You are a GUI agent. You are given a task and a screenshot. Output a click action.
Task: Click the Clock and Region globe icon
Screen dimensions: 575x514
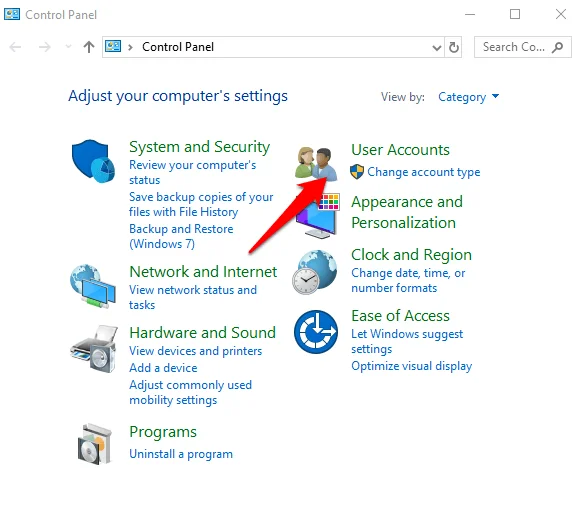[315, 272]
